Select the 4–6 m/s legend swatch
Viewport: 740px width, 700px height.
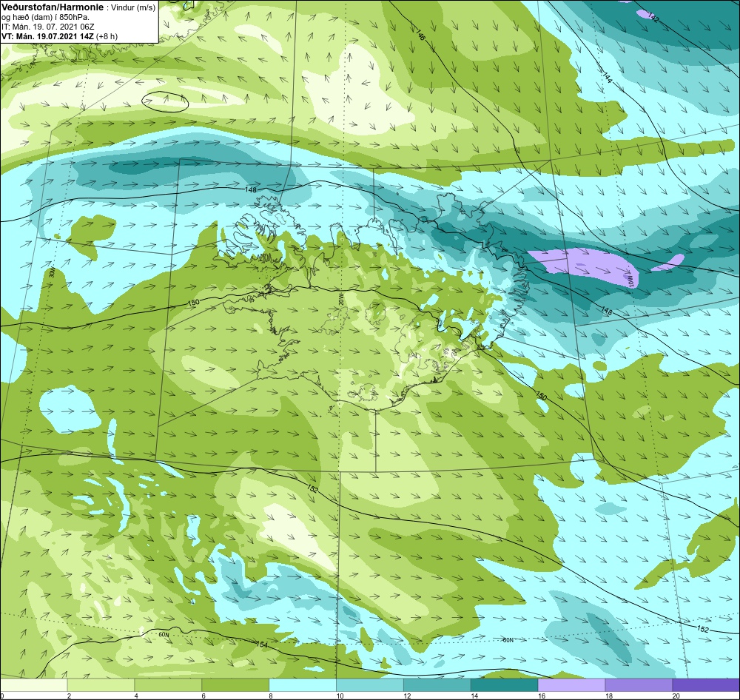click(168, 685)
